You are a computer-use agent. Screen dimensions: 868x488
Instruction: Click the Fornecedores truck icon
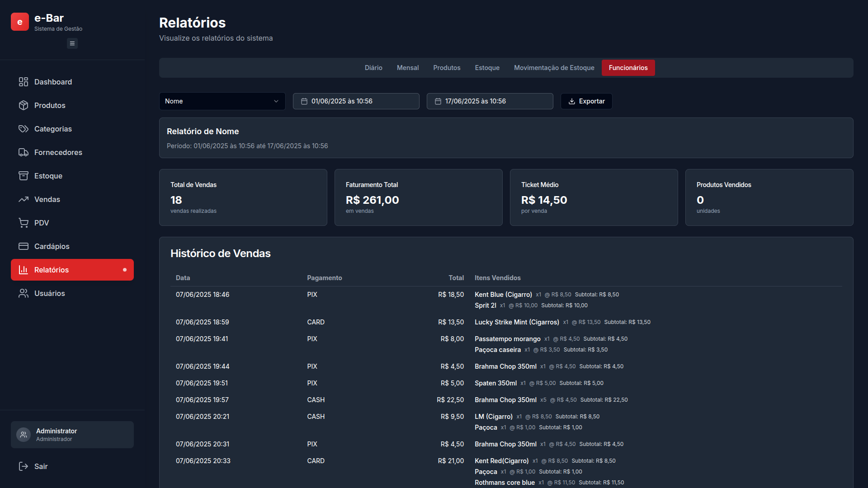(24, 152)
